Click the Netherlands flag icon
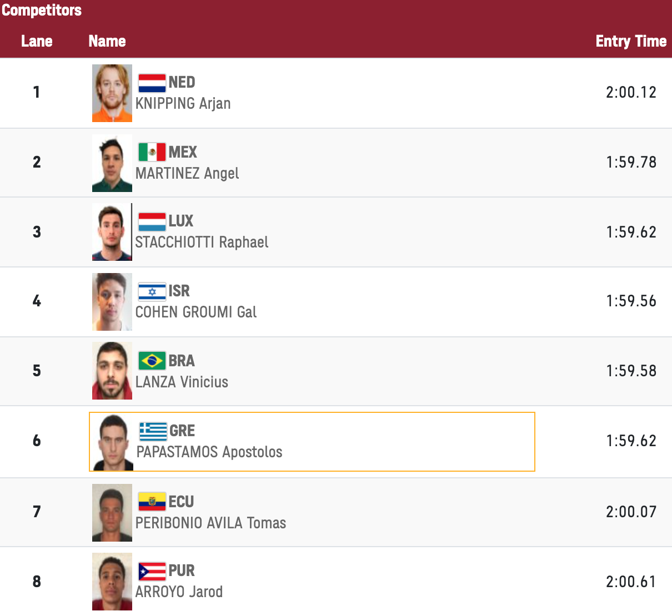This screenshot has height=616, width=672. tap(152, 83)
